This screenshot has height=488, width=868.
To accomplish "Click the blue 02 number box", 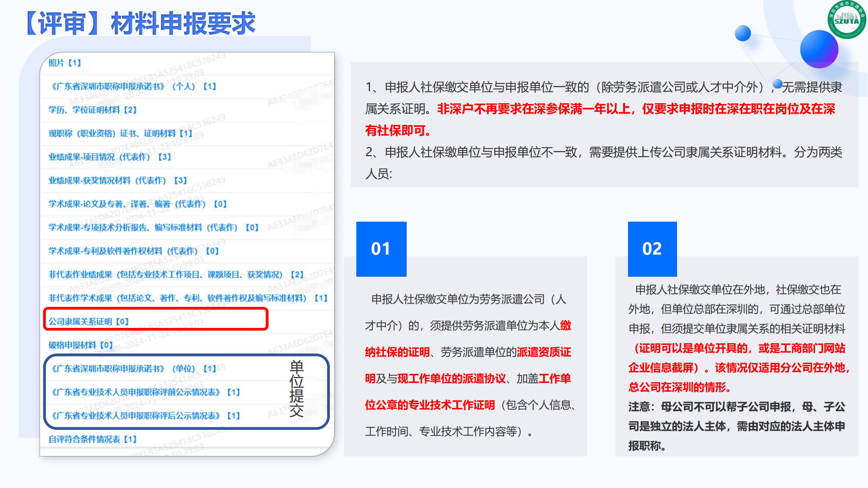I will point(652,249).
